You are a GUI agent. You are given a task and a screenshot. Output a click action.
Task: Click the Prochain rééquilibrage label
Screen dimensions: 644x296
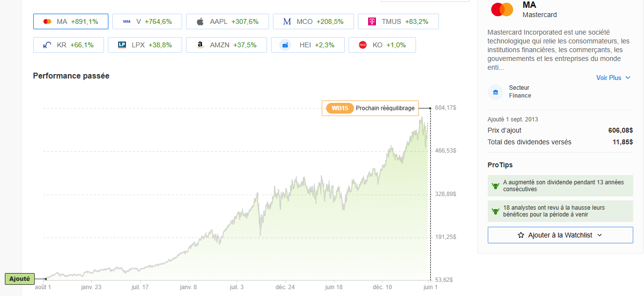(x=385, y=108)
